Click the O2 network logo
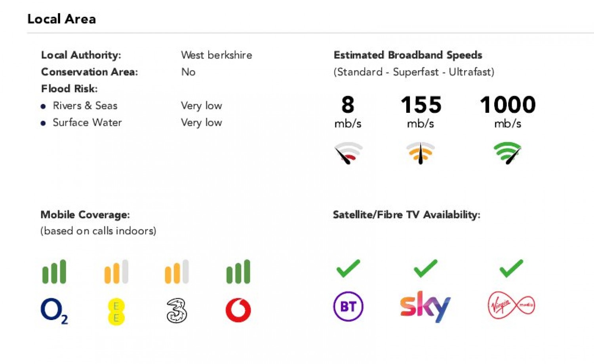This screenshot has width=594, height=364. coord(54,311)
